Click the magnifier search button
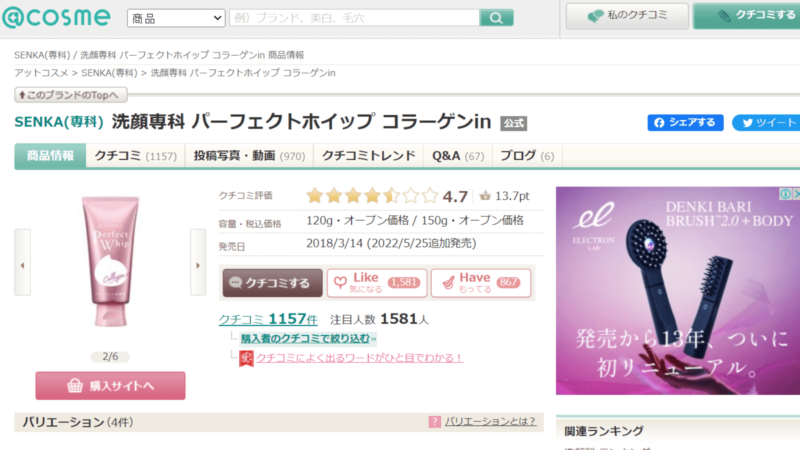This screenshot has height=450, width=800. 496,18
